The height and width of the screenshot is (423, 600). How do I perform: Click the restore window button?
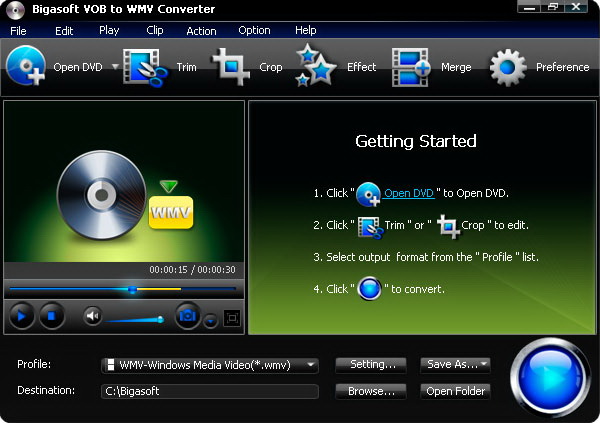click(x=553, y=7)
